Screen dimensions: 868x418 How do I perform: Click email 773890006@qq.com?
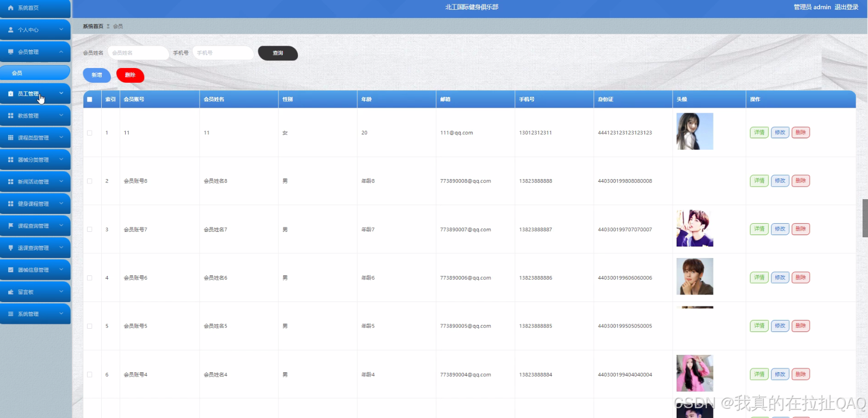coord(466,278)
